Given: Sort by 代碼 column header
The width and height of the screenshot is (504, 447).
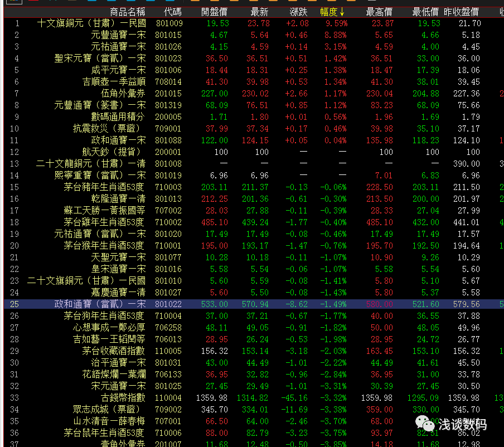Looking at the screenshot, I should point(173,12).
